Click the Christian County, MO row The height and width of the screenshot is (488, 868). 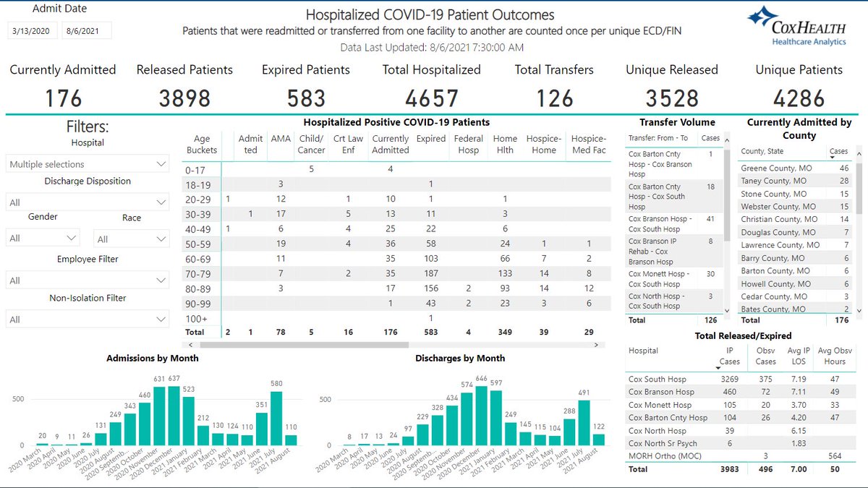[796, 219]
